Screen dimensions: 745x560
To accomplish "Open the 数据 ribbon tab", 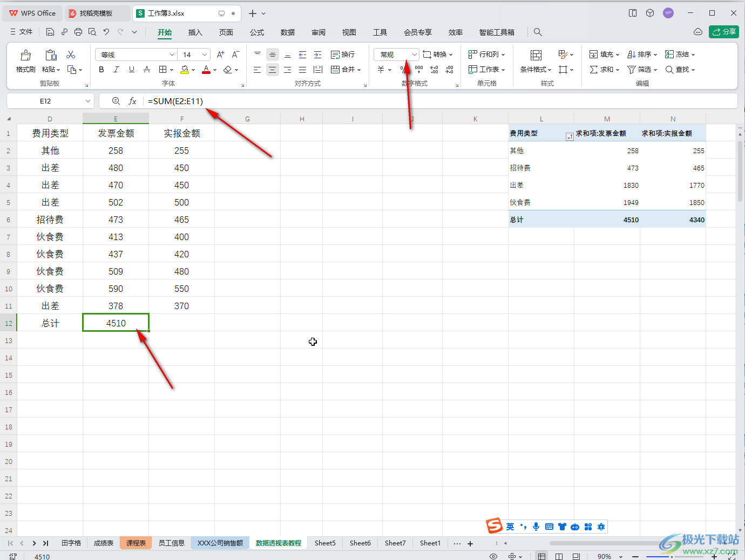I will tap(288, 32).
